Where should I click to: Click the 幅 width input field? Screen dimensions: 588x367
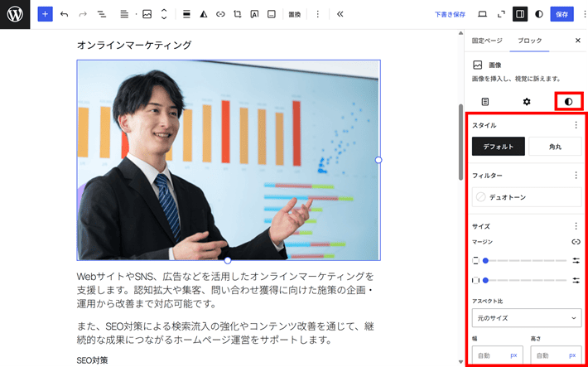[x=492, y=355]
